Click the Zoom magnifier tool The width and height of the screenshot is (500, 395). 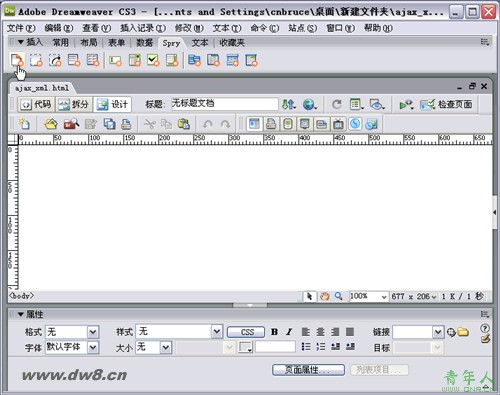338,296
